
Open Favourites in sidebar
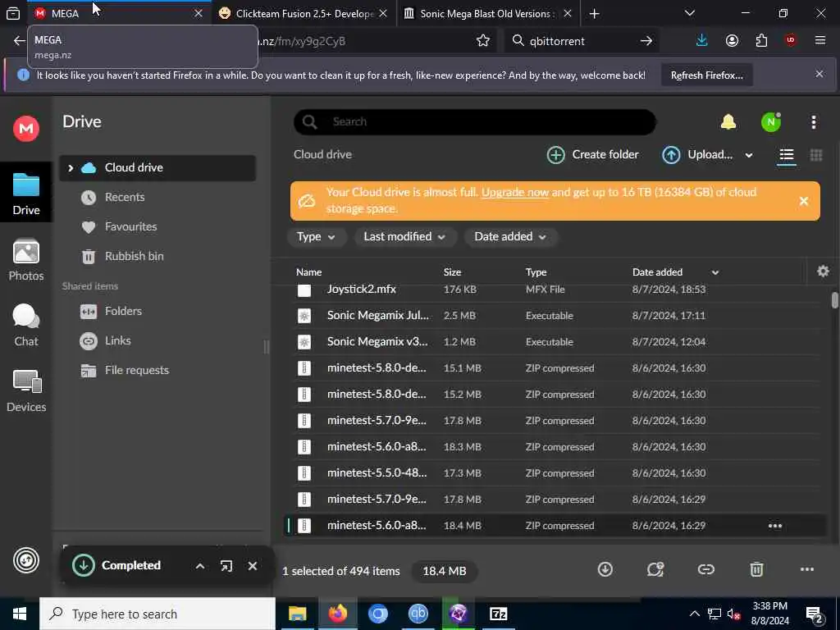click(x=130, y=226)
